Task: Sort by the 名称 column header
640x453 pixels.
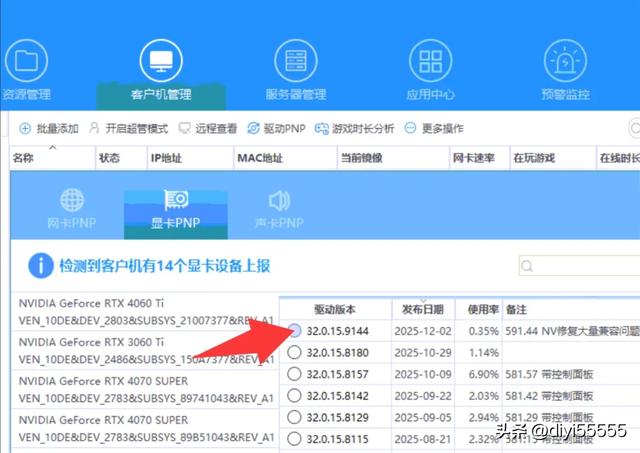Action: point(52,157)
